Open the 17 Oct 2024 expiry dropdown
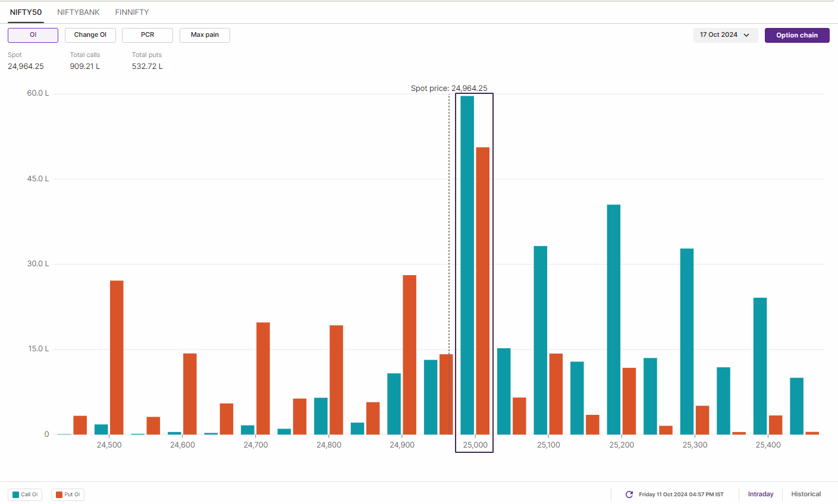The height and width of the screenshot is (504, 838). click(726, 35)
